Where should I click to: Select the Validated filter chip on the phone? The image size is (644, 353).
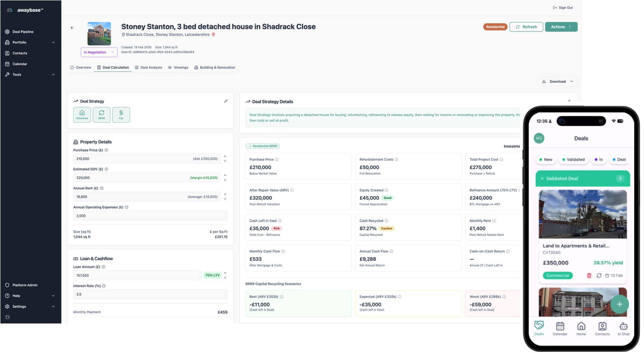[x=573, y=160]
